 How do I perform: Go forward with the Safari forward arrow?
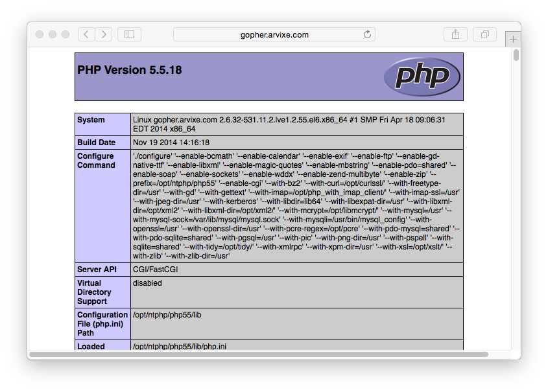(x=104, y=34)
